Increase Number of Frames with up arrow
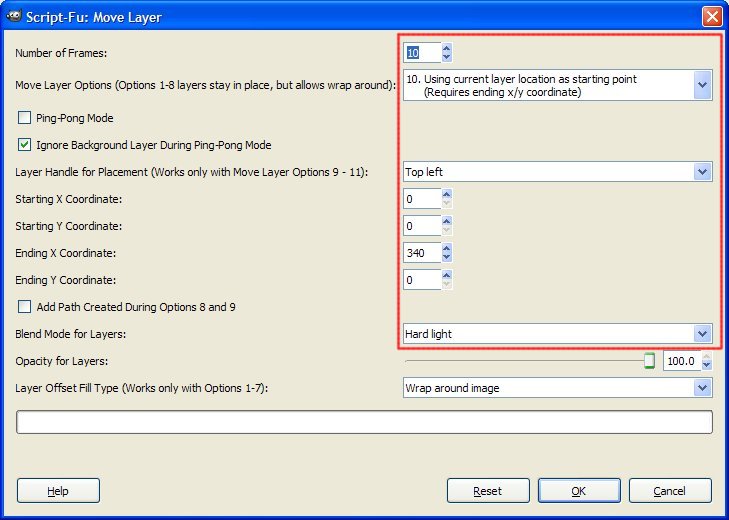The height and width of the screenshot is (520, 729). [x=446, y=47]
